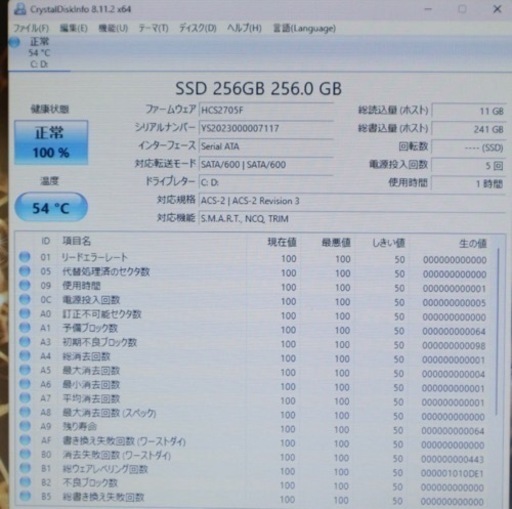Open the 機能(U) menu

[x=113, y=28]
